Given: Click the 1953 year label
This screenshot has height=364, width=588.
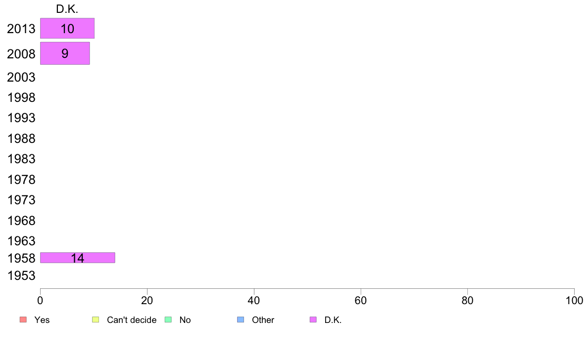Looking at the screenshot, I should (x=21, y=275).
